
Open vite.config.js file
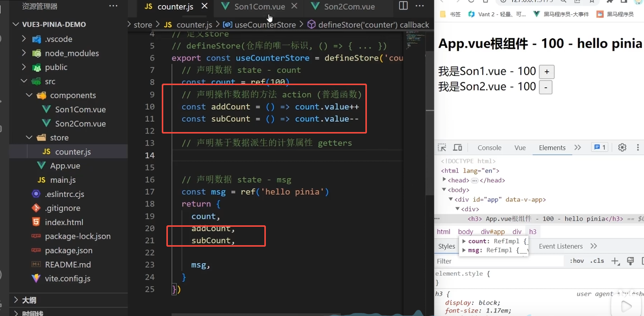pyautogui.click(x=68, y=278)
